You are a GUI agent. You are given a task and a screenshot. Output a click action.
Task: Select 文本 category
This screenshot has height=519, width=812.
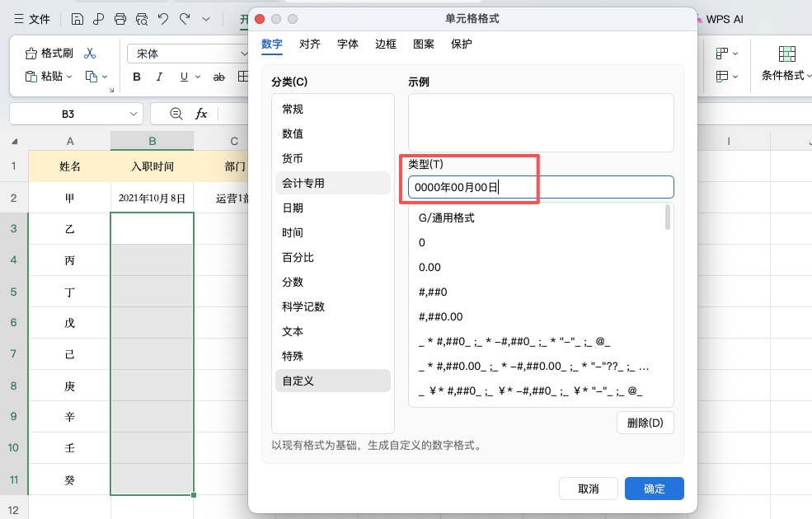tap(333, 332)
